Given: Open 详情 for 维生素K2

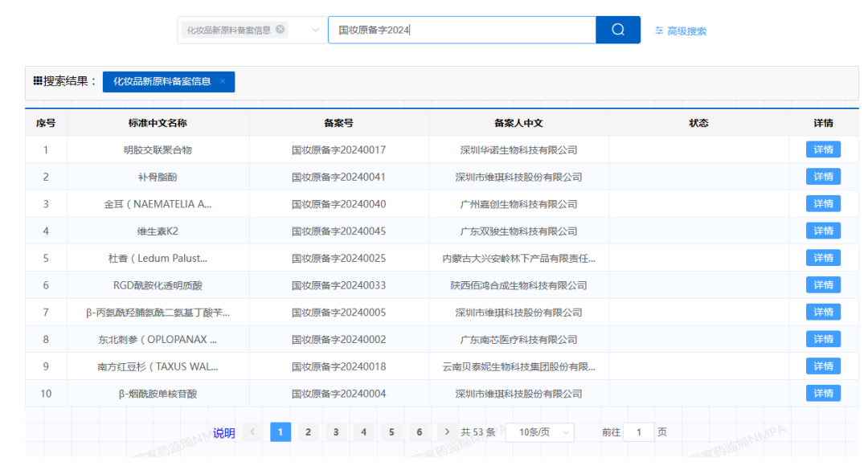Looking at the screenshot, I should (823, 231).
